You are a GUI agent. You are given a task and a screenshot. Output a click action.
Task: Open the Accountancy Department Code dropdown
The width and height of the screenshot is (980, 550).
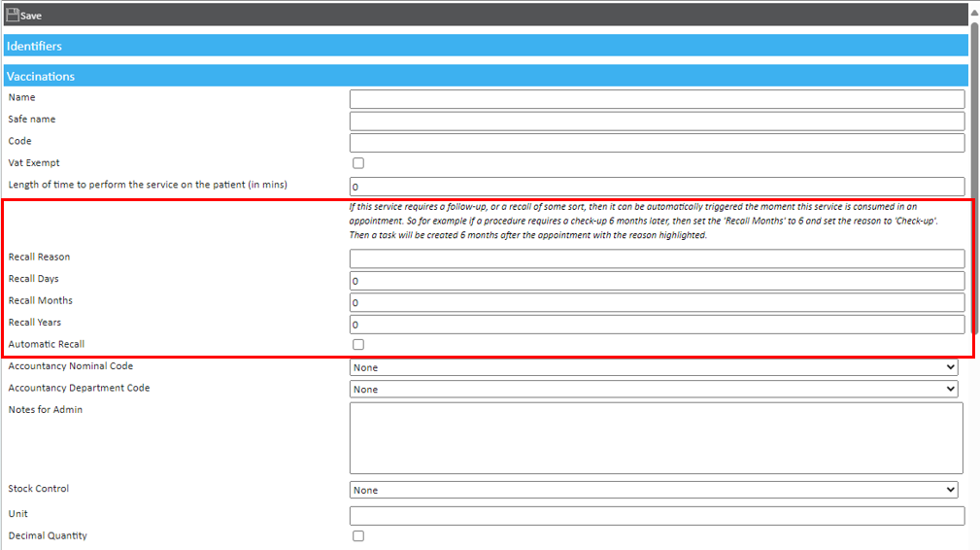(653, 389)
